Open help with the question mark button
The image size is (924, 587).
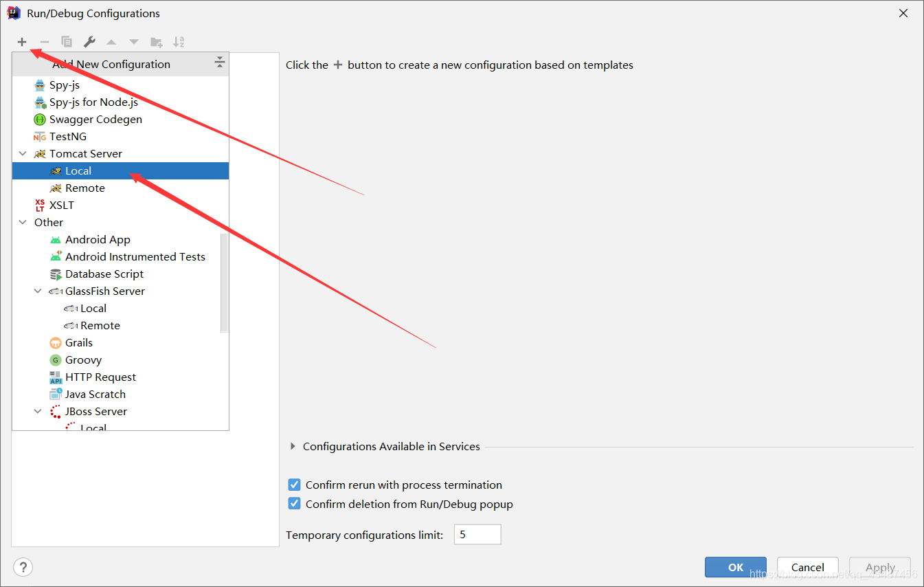(x=23, y=568)
